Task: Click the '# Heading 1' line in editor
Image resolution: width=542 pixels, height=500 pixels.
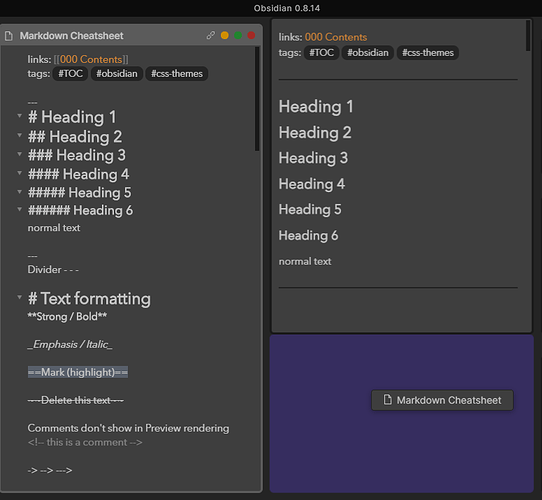Action: pyautogui.click(x=72, y=117)
